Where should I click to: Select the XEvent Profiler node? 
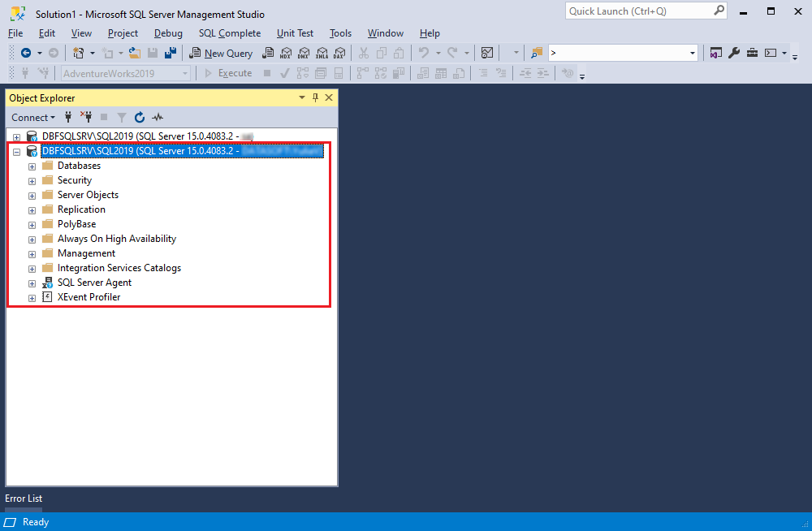pyautogui.click(x=89, y=297)
